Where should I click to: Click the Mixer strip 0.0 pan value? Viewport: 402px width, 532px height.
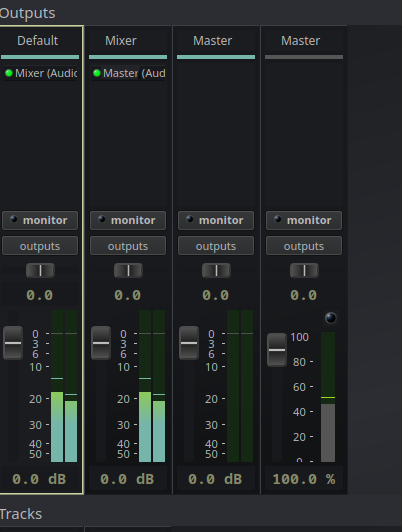click(x=128, y=295)
